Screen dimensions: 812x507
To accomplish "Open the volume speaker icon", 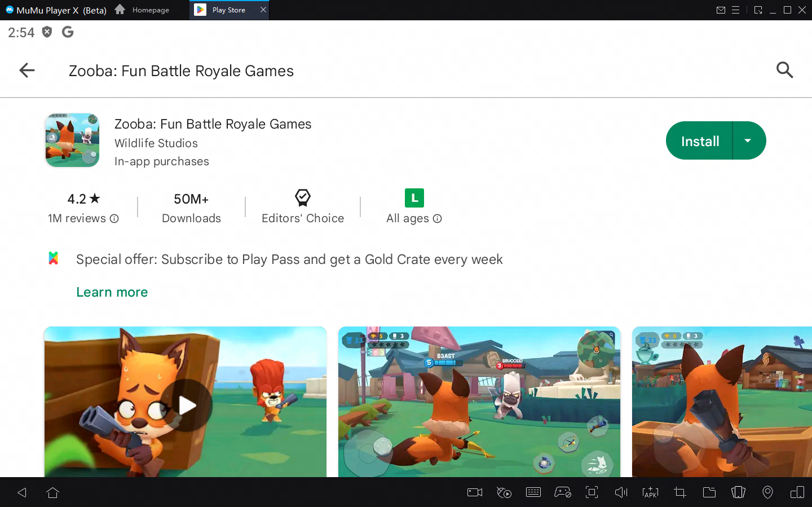I will [621, 492].
